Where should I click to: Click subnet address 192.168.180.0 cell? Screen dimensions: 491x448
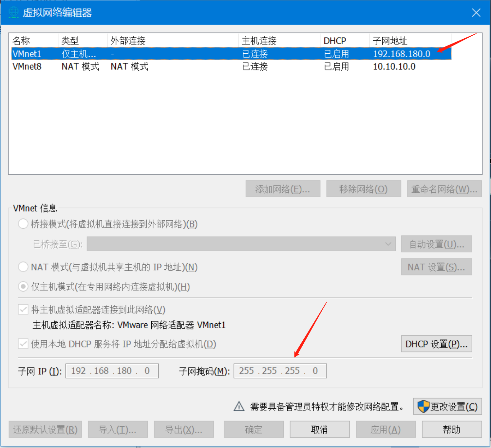[402, 54]
